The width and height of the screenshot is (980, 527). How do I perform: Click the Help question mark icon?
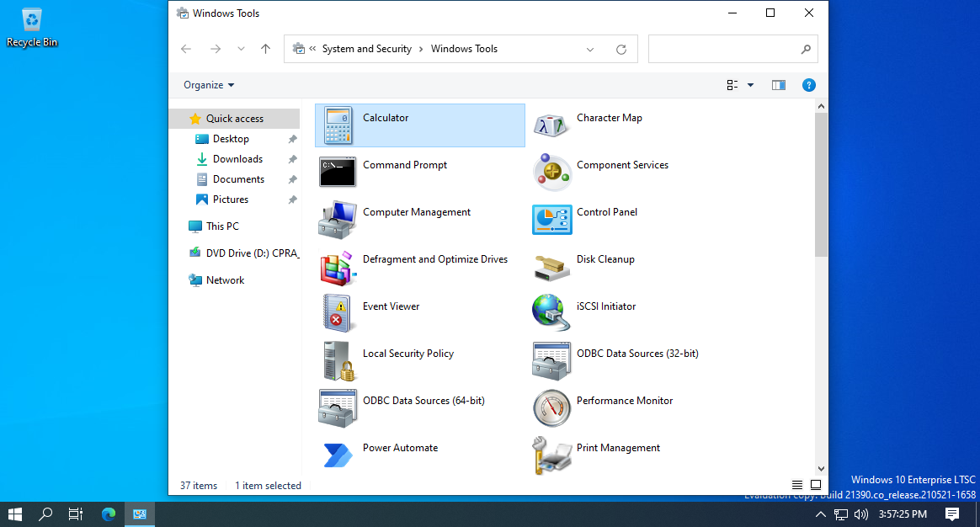pyautogui.click(x=809, y=85)
